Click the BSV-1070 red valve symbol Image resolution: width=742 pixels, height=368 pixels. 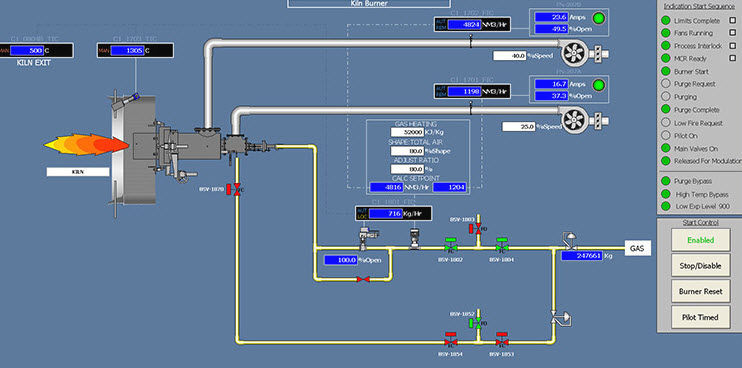[236, 189]
